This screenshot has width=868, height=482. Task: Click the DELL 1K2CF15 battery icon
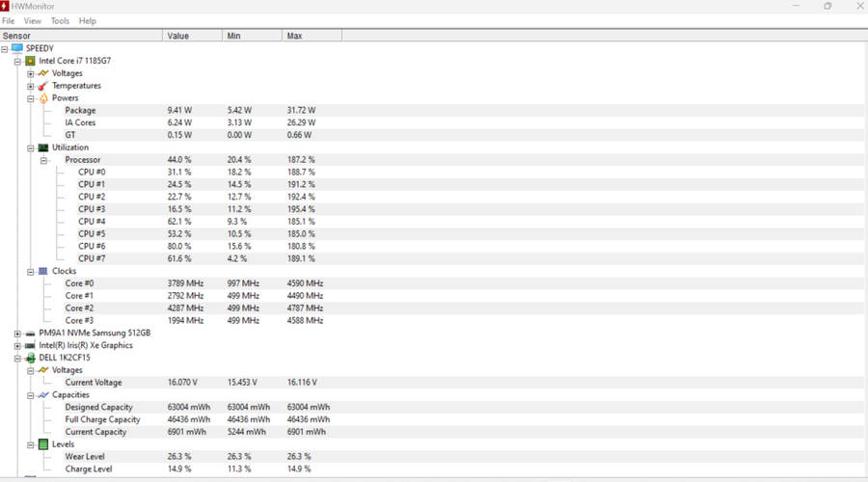click(30, 358)
